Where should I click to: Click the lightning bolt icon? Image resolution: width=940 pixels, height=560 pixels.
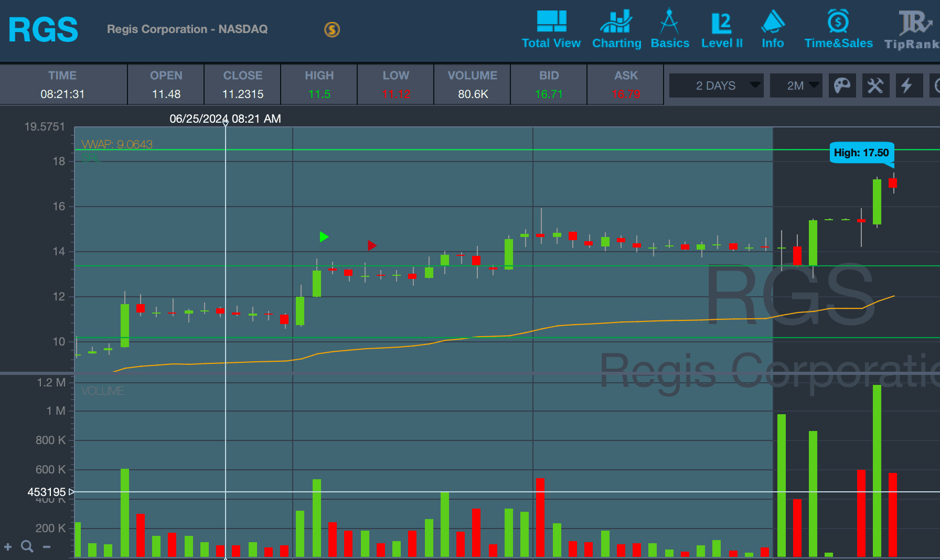(907, 85)
